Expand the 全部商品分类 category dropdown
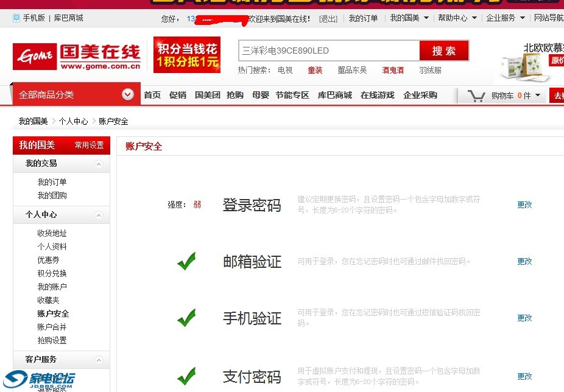The width and height of the screenshot is (564, 392). (127, 94)
